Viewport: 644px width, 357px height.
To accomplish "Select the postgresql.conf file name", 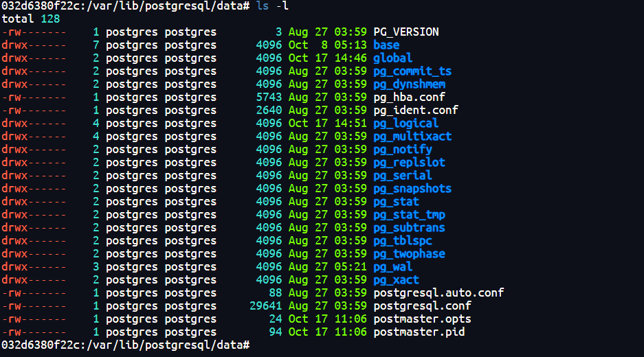I will [x=422, y=306].
